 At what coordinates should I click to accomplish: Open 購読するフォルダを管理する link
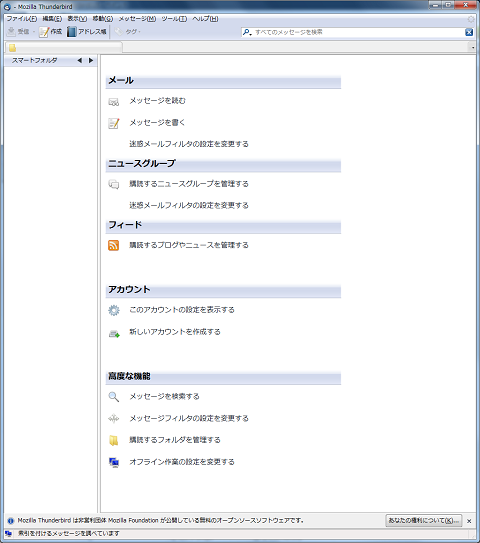coord(175,440)
